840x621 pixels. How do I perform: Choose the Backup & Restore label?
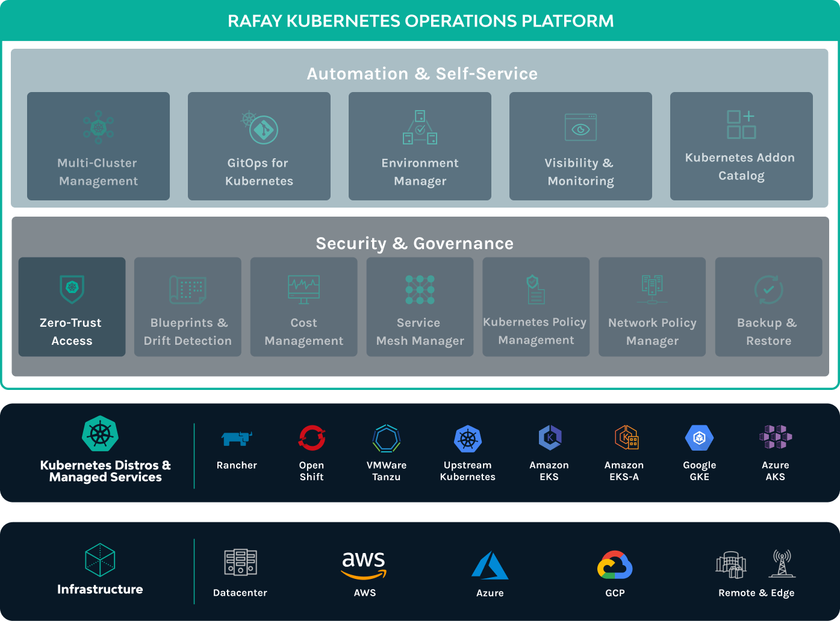(768, 332)
